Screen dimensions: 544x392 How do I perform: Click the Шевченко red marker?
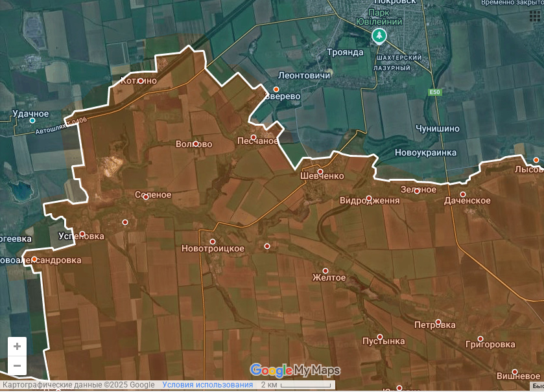320,172
